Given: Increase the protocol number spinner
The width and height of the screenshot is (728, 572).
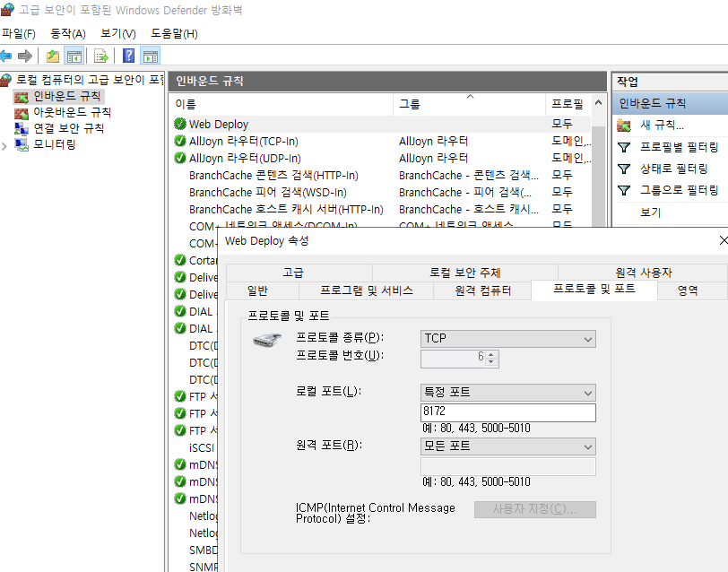Looking at the screenshot, I should (491, 355).
